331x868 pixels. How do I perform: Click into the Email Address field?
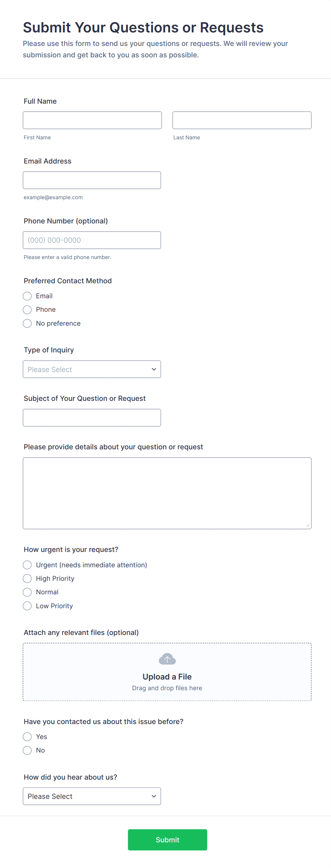(92, 180)
